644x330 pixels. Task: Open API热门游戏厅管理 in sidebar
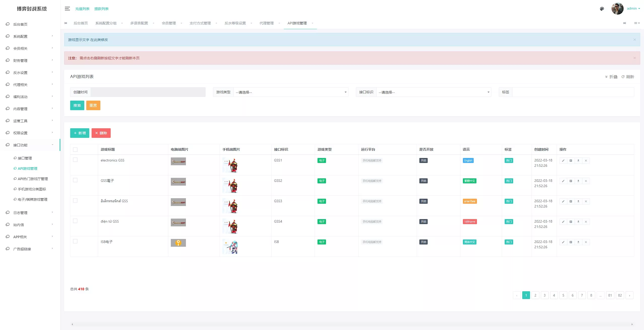(33, 179)
